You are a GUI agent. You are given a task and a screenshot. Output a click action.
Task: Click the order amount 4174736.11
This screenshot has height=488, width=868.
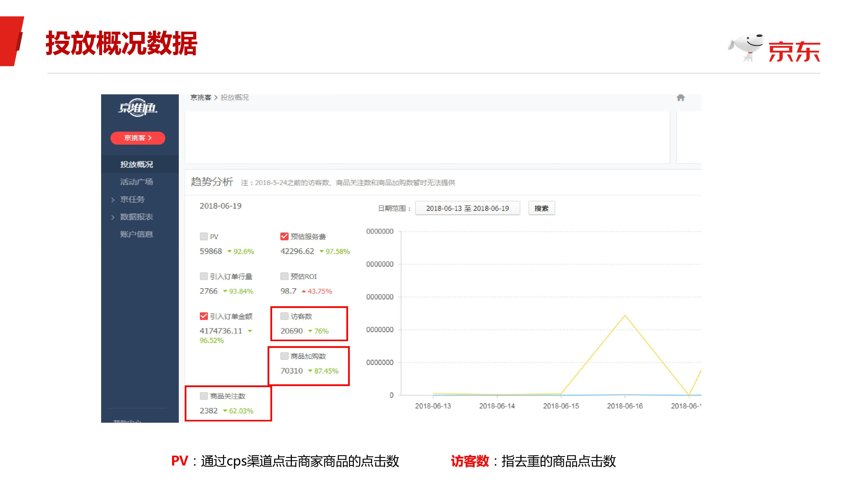(221, 331)
